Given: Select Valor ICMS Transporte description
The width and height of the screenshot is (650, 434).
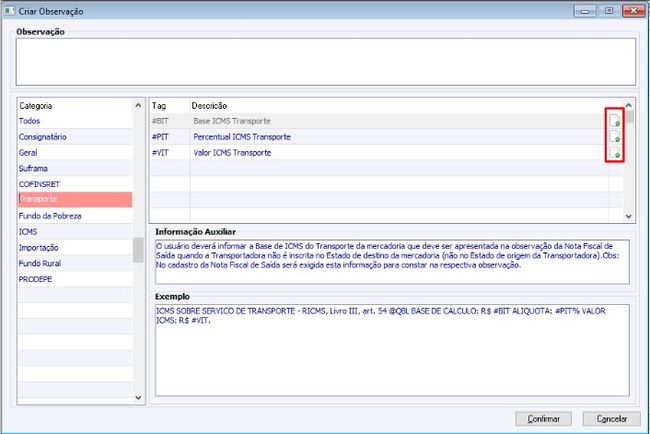Looking at the screenshot, I should [x=232, y=153].
